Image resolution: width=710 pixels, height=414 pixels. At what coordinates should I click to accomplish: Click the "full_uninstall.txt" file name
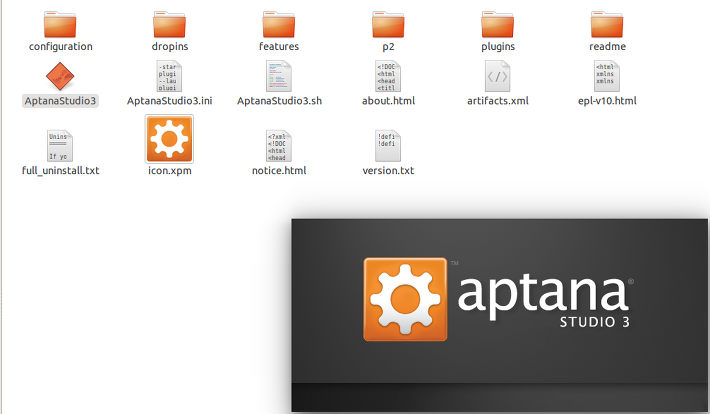pyautogui.click(x=61, y=170)
